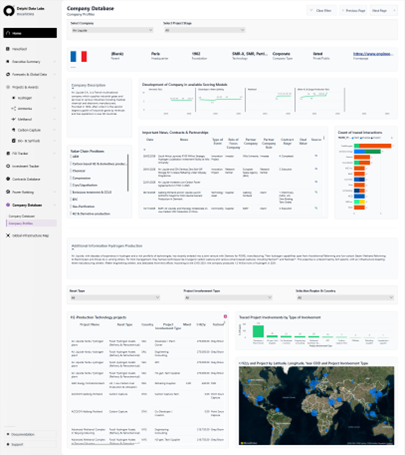Viewport: 405px width, 455px height.
Task: Click the Documentation icon at sidebar bottom
Action: (x=8, y=434)
